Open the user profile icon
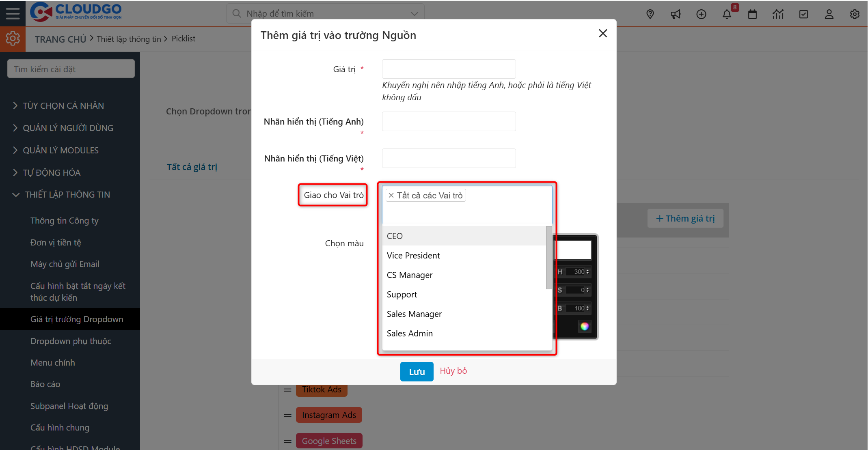 tap(829, 14)
